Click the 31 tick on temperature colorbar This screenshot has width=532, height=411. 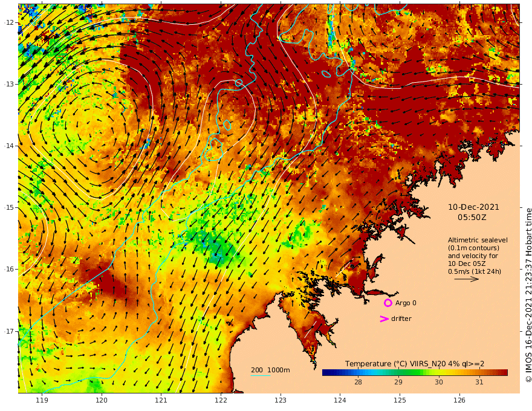tap(479, 382)
